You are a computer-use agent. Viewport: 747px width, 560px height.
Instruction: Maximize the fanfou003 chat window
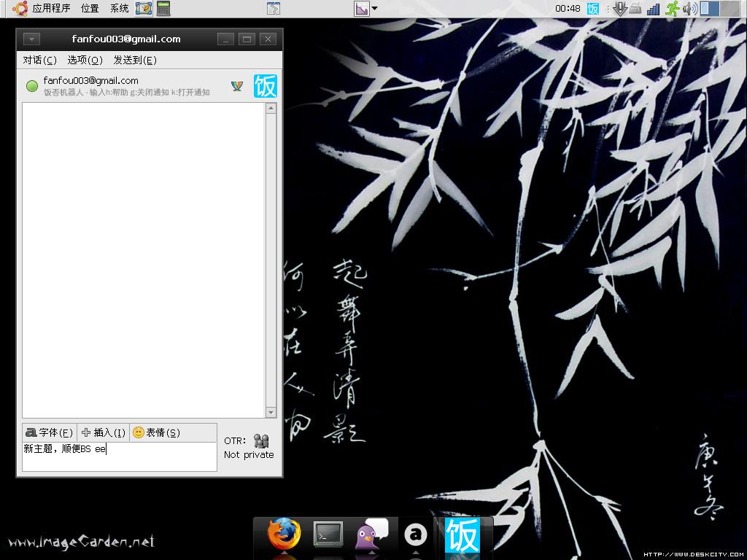pos(247,39)
